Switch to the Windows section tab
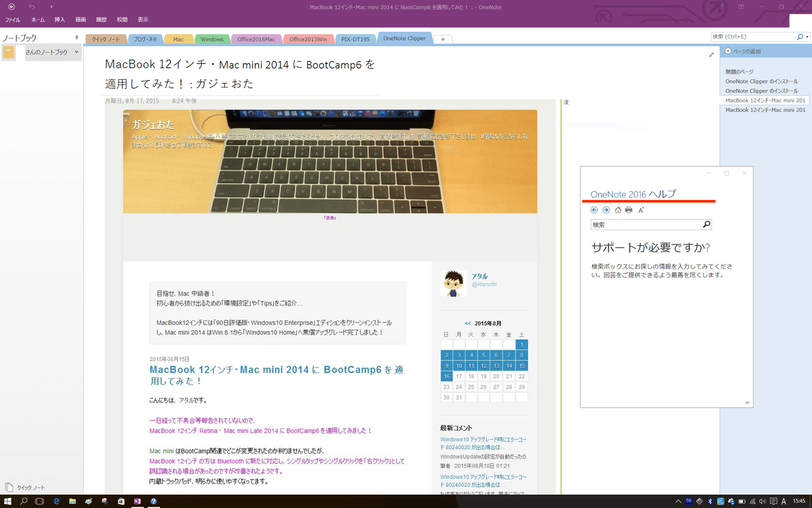This screenshot has height=508, width=812. point(212,39)
